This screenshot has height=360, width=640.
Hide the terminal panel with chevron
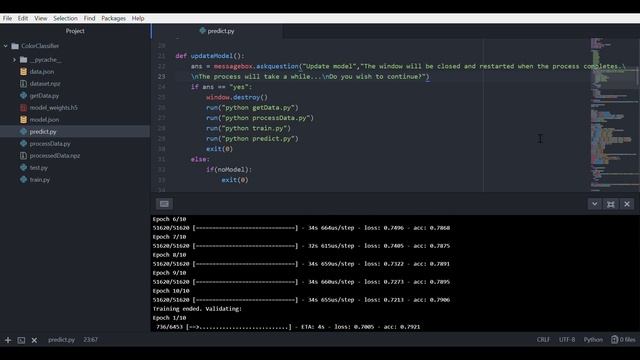click(x=595, y=204)
